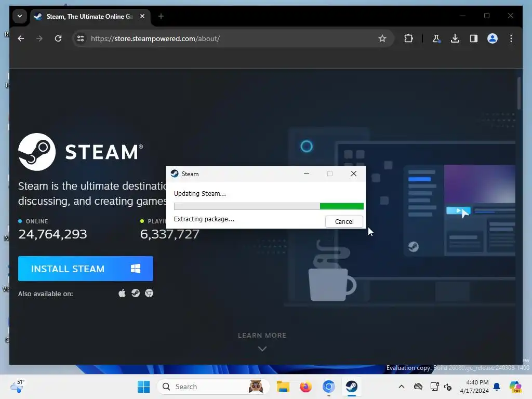Toggle the browser side panel
This screenshot has width=532, height=399.
pyautogui.click(x=474, y=38)
